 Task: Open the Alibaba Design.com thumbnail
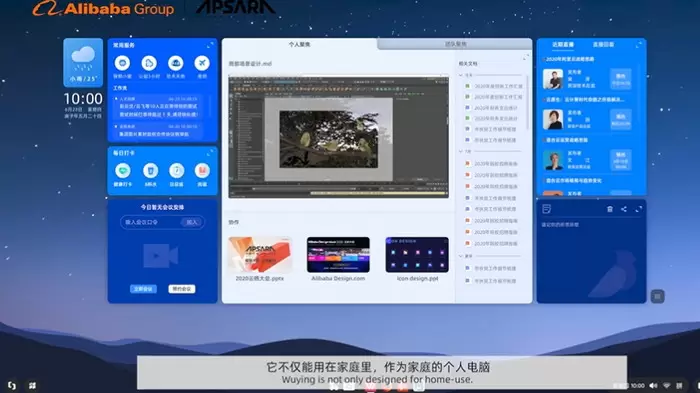pyautogui.click(x=338, y=255)
